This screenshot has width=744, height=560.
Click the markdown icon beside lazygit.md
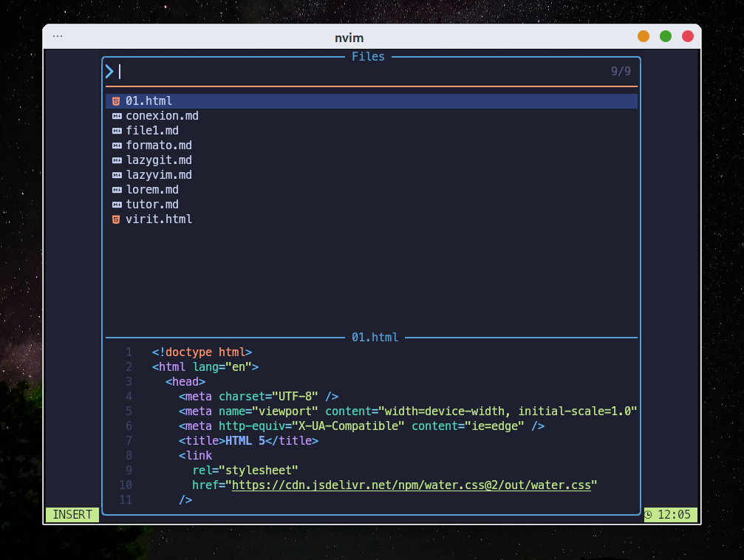click(x=116, y=160)
